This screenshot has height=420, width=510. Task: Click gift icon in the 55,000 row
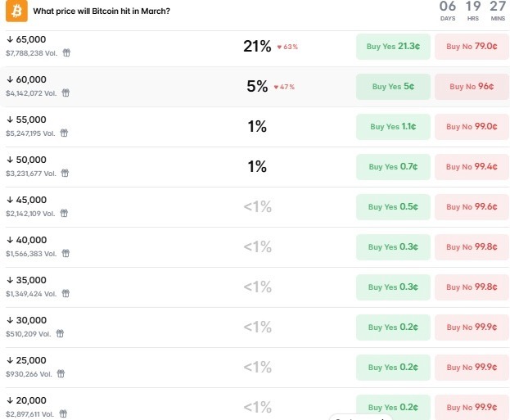click(x=63, y=133)
